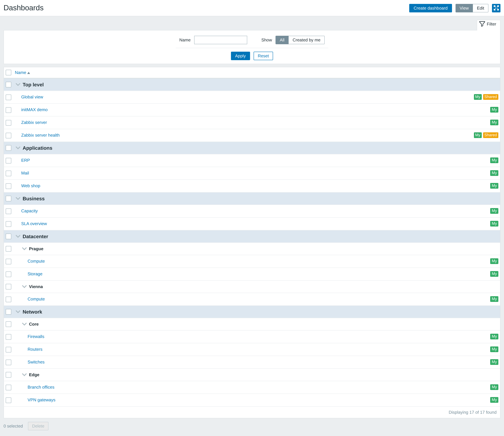Collapse the Edge subgroup
This screenshot has height=436, width=504.
[24, 375]
